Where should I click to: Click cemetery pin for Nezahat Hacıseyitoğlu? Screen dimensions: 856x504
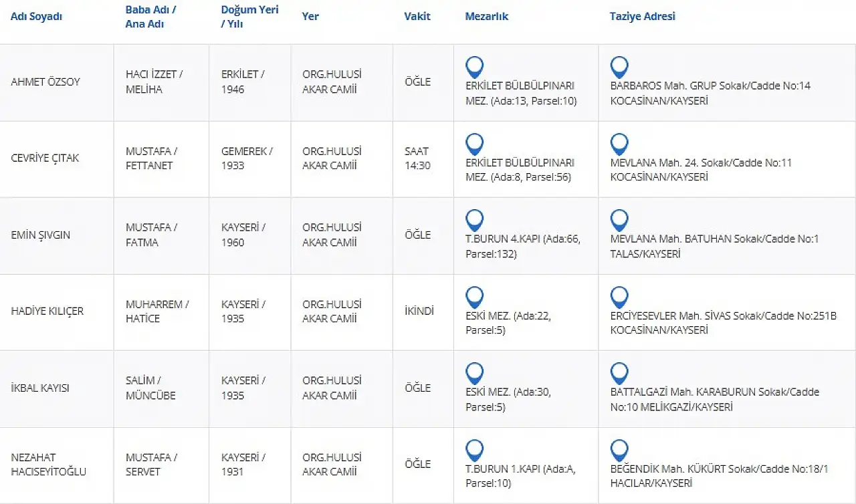tap(474, 450)
